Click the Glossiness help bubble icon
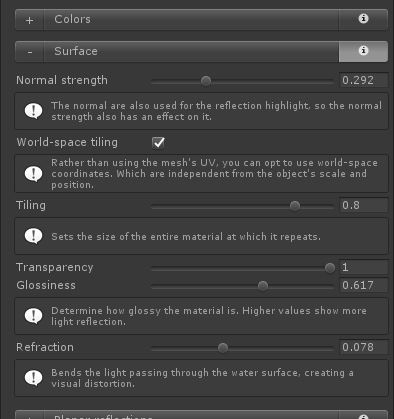 (33, 316)
